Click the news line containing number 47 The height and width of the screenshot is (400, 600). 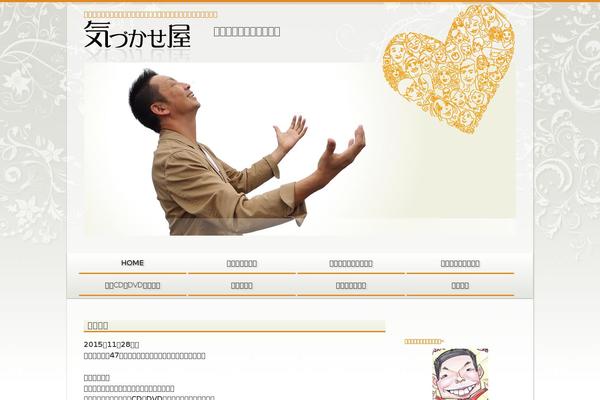[145, 356]
